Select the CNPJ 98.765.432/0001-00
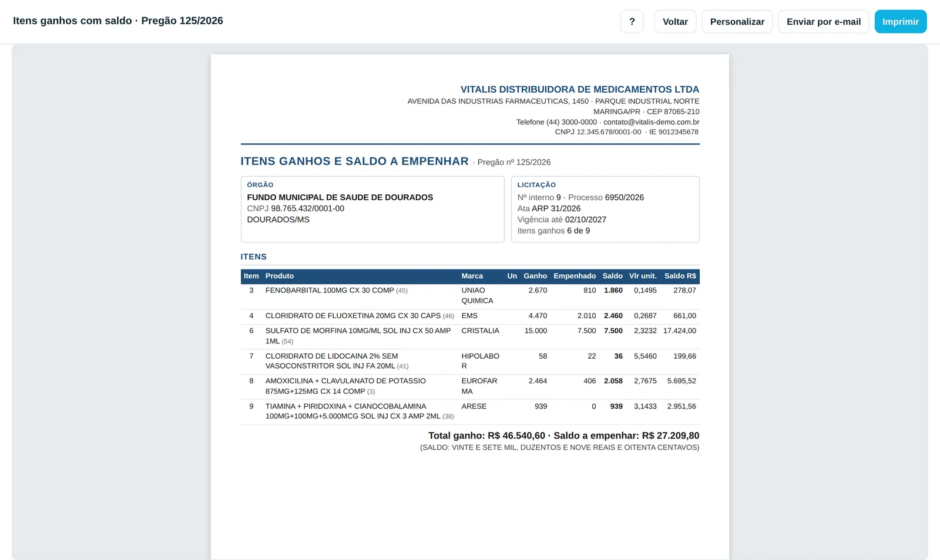Viewport: 940px width, 560px height. point(308,208)
